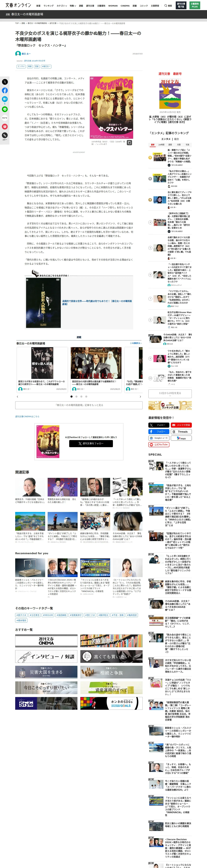Select the first carousel pagination dot
The height and width of the screenshot is (868, 207).
[x=72, y=397]
